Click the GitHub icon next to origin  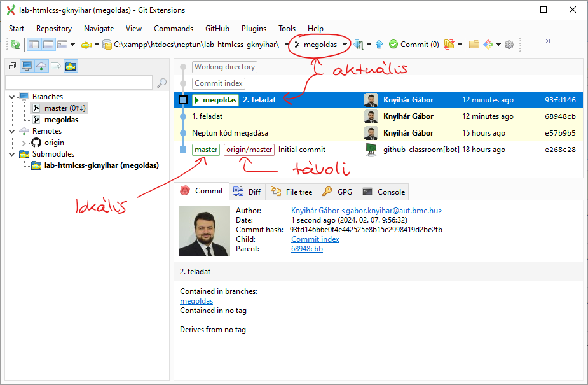pyautogui.click(x=36, y=143)
